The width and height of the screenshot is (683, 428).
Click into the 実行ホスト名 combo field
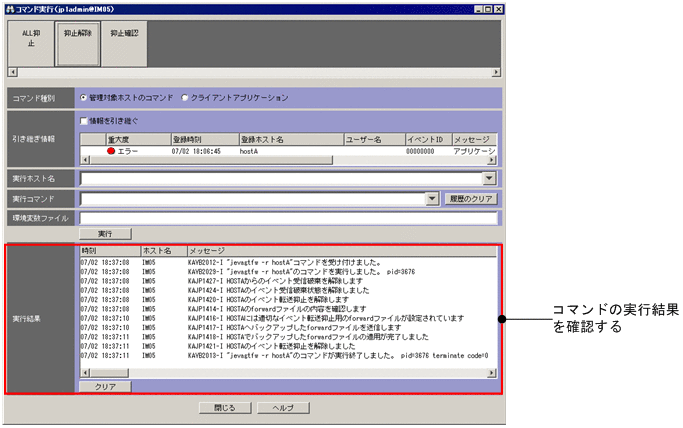coord(282,178)
